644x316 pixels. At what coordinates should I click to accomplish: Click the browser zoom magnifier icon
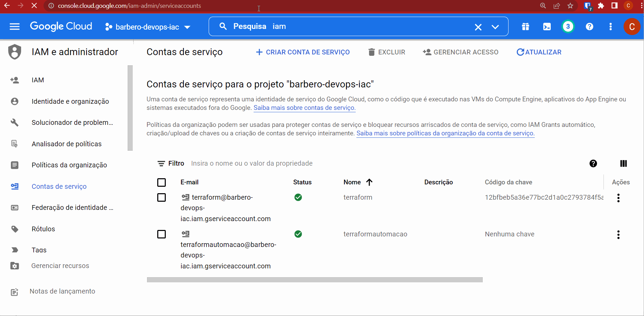(x=543, y=6)
